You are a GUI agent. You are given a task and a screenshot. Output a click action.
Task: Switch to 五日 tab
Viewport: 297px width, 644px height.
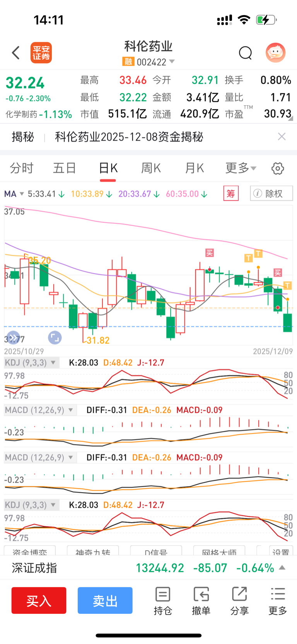[x=65, y=168]
